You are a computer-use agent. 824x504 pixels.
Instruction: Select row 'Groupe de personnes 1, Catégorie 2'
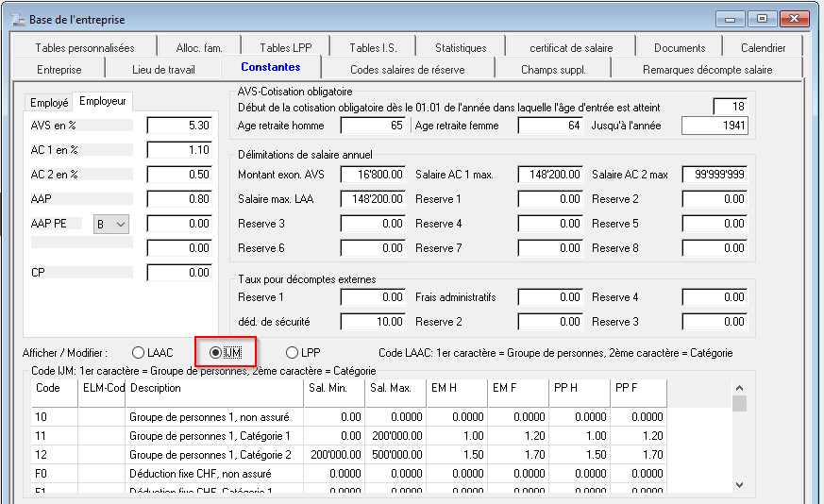coord(349,455)
